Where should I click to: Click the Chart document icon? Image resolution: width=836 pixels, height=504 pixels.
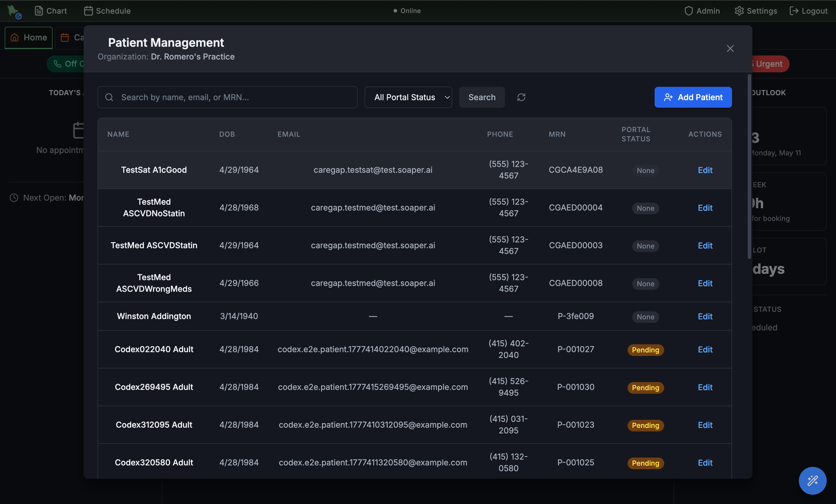[39, 11]
